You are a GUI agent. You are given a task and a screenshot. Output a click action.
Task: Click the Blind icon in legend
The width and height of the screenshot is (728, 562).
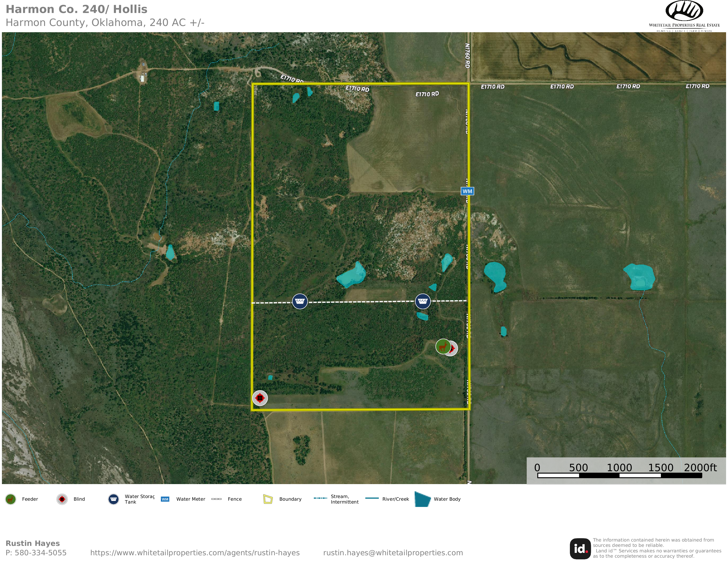click(62, 499)
